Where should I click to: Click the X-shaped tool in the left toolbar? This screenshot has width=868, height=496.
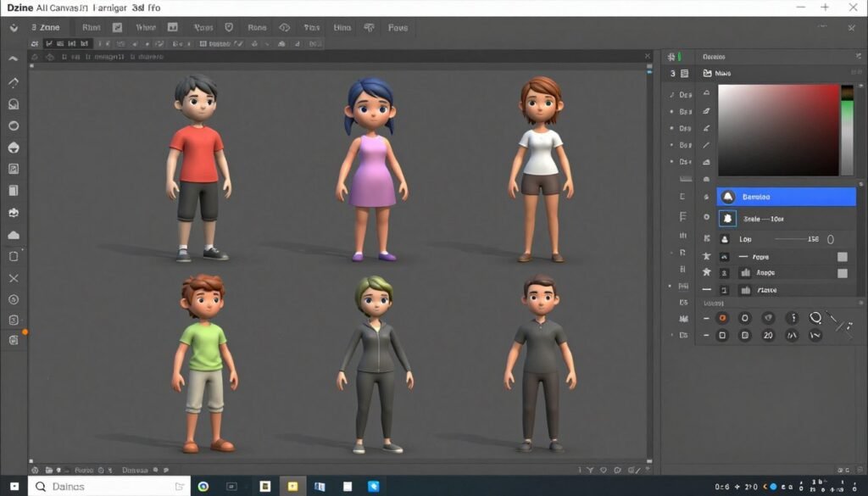[14, 278]
